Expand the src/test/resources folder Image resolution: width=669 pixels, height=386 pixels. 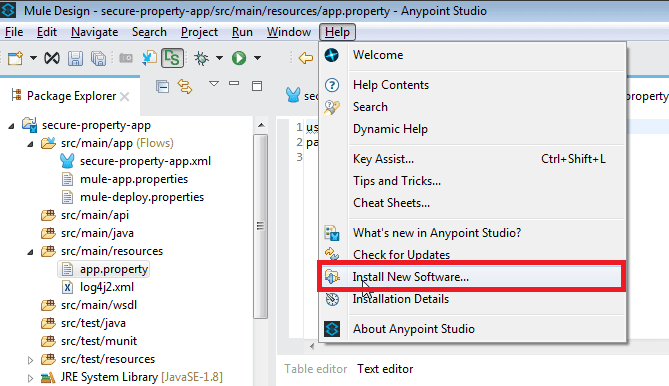click(30, 360)
